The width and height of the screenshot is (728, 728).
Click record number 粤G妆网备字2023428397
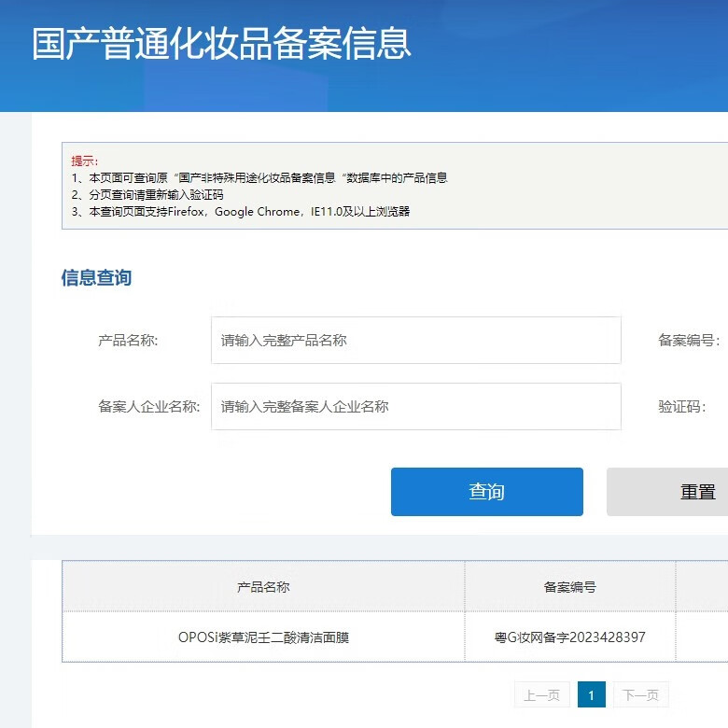pos(569,637)
